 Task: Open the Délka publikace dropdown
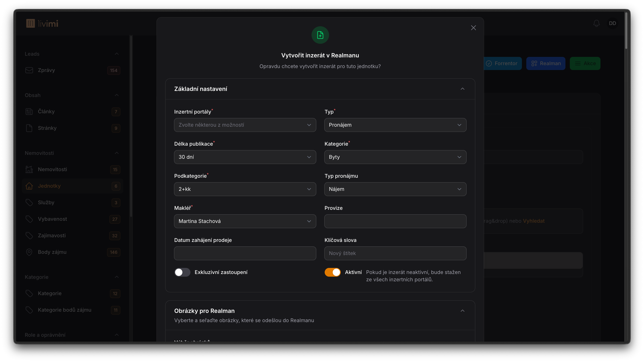tap(245, 157)
